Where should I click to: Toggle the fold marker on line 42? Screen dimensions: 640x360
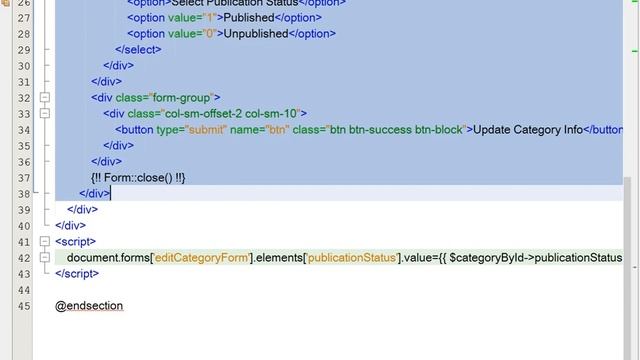coord(44,257)
